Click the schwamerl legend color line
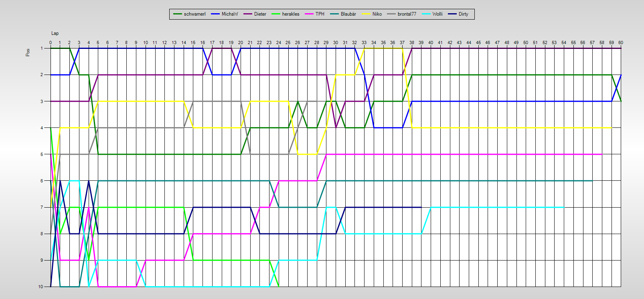 (x=178, y=14)
